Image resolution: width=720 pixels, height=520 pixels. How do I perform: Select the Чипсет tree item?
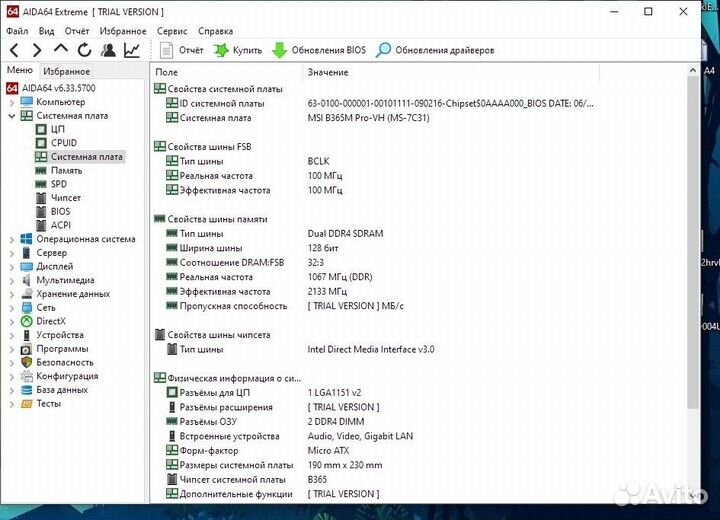66,198
